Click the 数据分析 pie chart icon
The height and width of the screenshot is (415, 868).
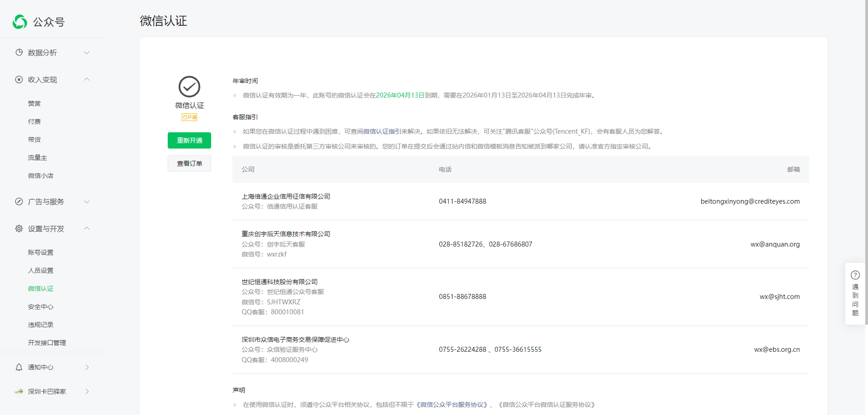point(19,52)
